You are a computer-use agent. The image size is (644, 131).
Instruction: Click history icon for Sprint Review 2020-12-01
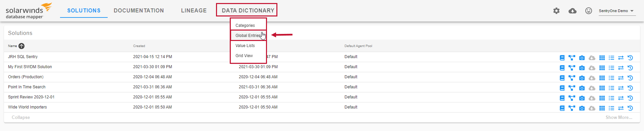630,98
